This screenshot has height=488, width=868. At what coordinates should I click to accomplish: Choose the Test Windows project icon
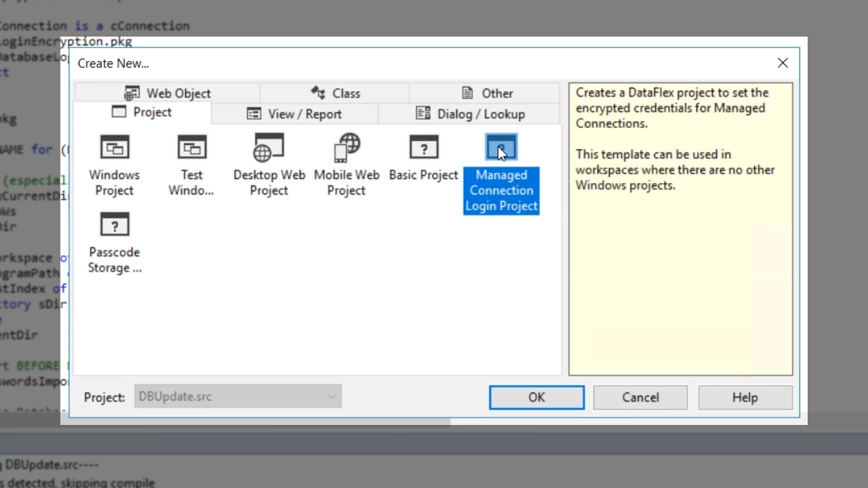tap(191, 148)
